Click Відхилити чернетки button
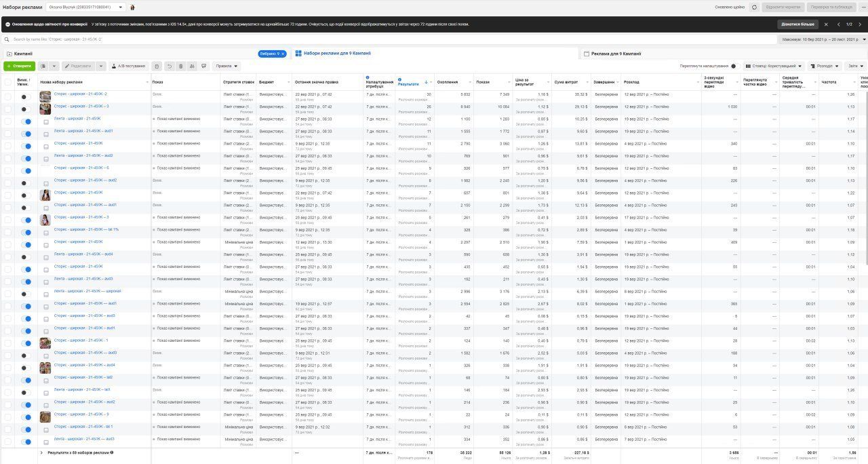The height and width of the screenshot is (464, 868). (x=783, y=7)
